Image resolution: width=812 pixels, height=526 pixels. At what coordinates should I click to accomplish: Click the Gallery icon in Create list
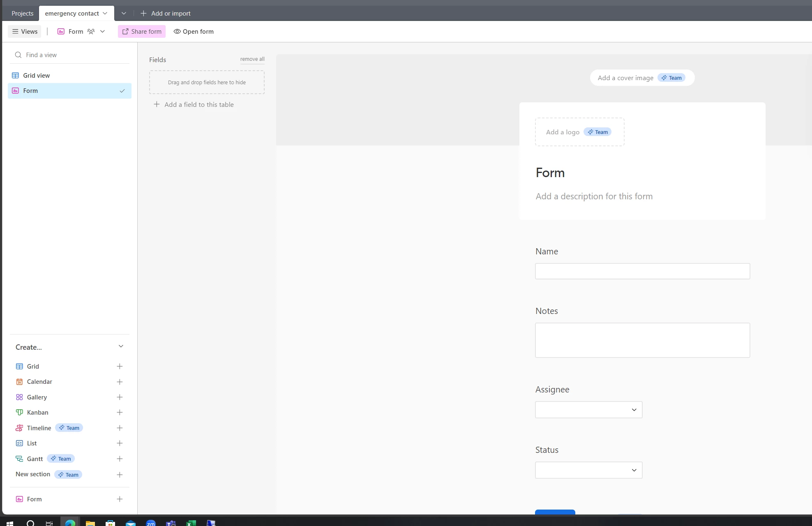19,397
